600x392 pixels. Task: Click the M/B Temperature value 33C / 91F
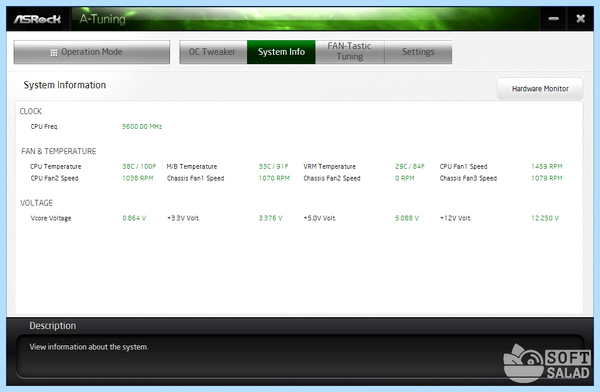(x=273, y=167)
